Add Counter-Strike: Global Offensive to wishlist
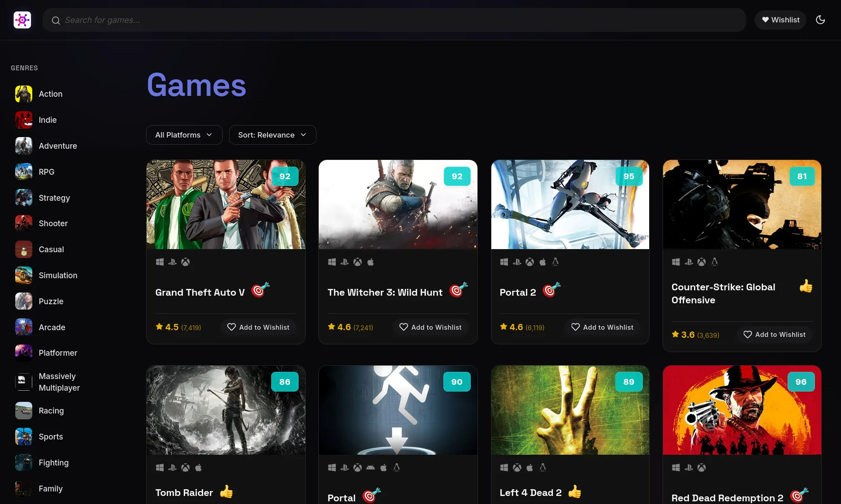 775,335
